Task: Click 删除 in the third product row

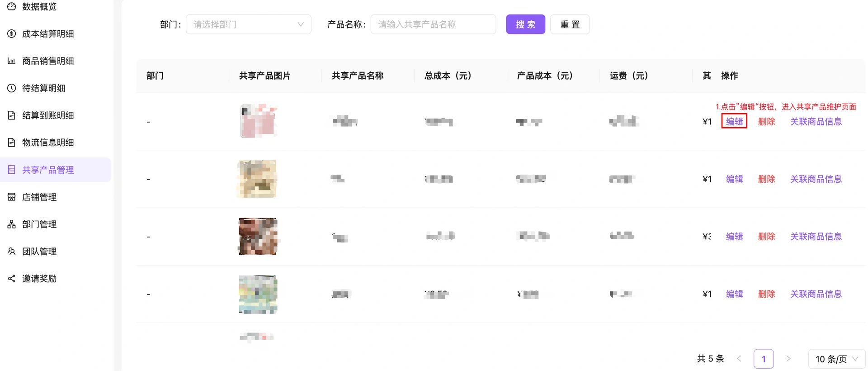Action: 766,236
